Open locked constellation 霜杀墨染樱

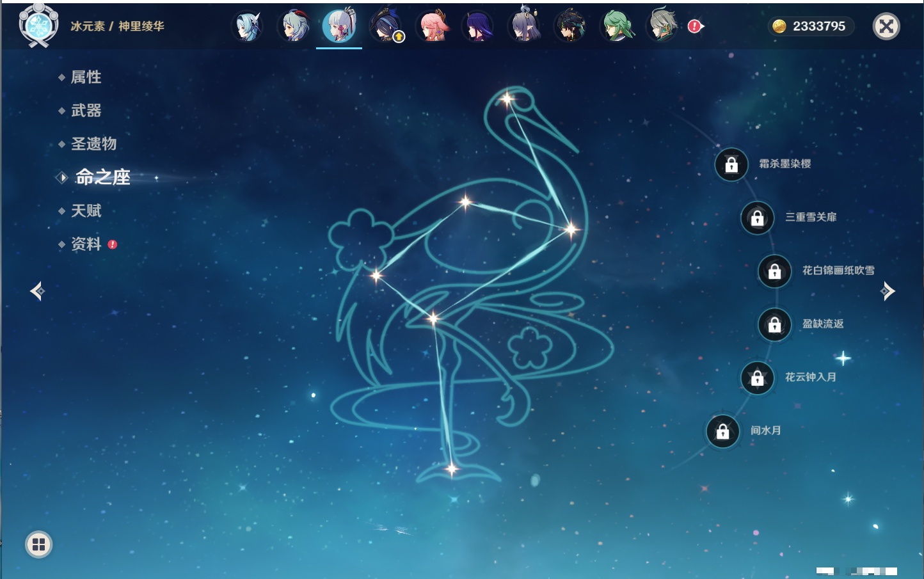click(731, 164)
